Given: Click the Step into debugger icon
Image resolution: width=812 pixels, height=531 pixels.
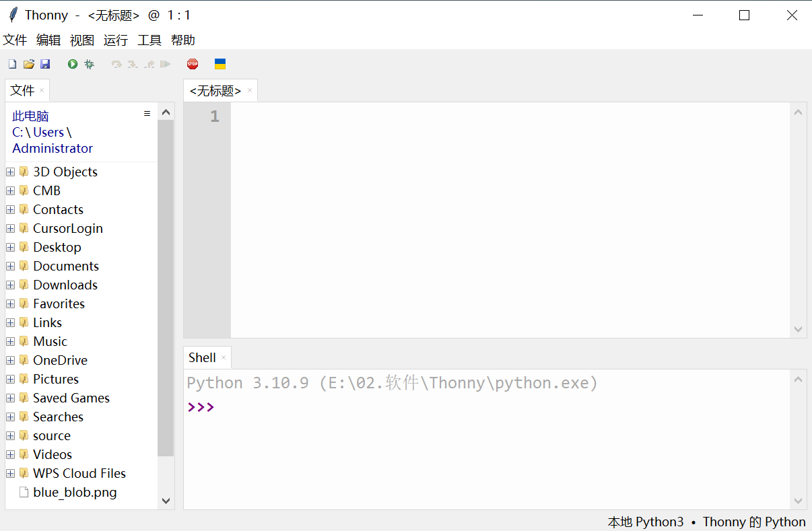Looking at the screenshot, I should (133, 64).
